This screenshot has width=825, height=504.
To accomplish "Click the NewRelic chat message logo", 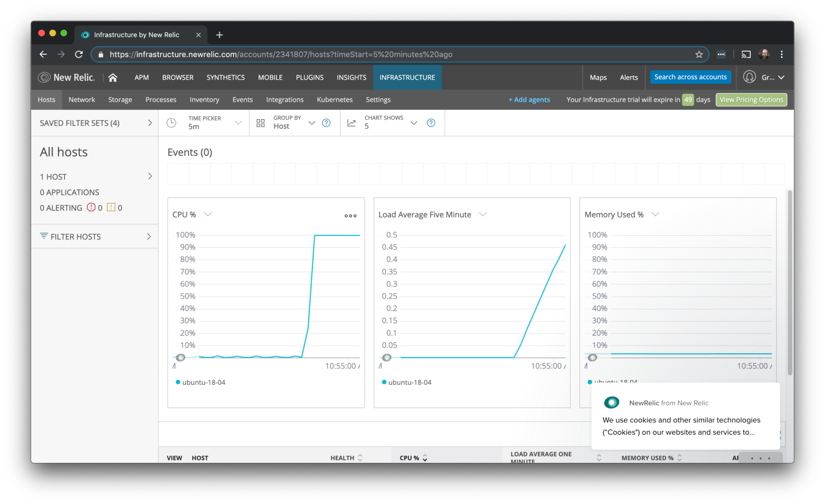I will click(x=611, y=403).
